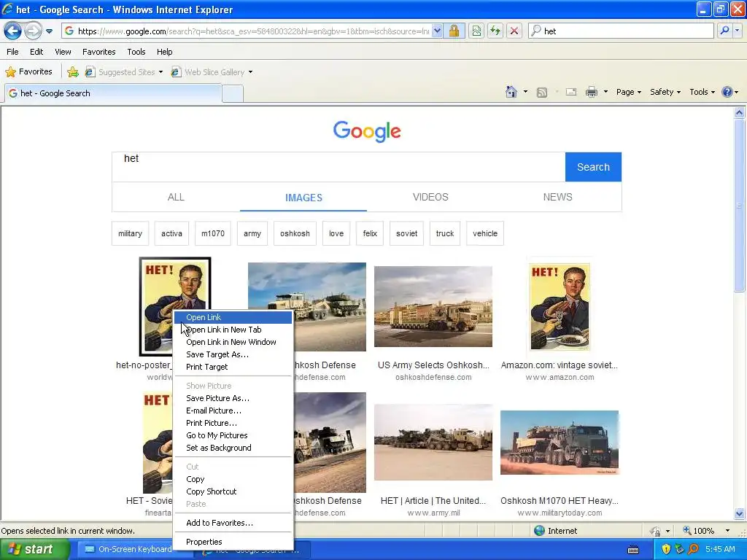The height and width of the screenshot is (560, 747).
Task: Open the Page dropdown menu
Action: (x=628, y=92)
